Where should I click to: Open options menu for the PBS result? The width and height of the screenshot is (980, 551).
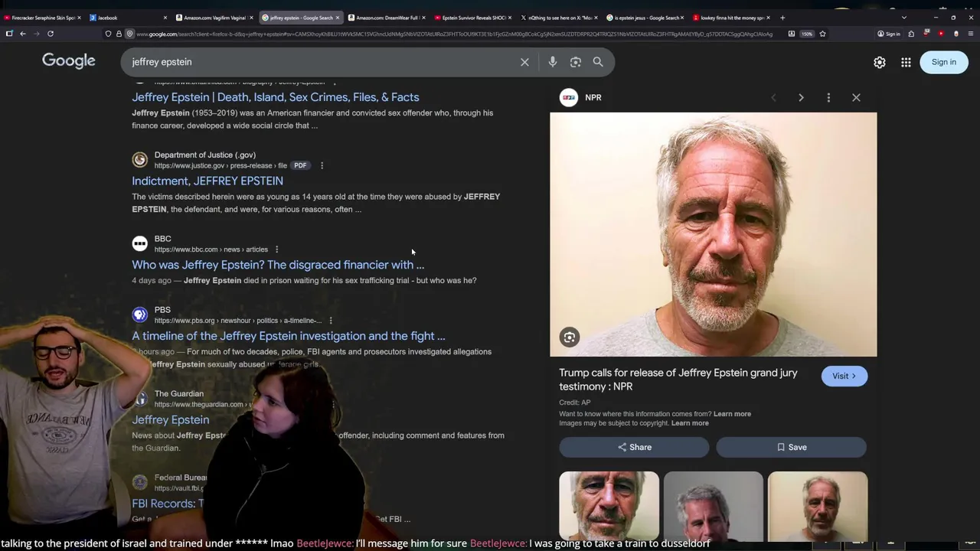(330, 321)
